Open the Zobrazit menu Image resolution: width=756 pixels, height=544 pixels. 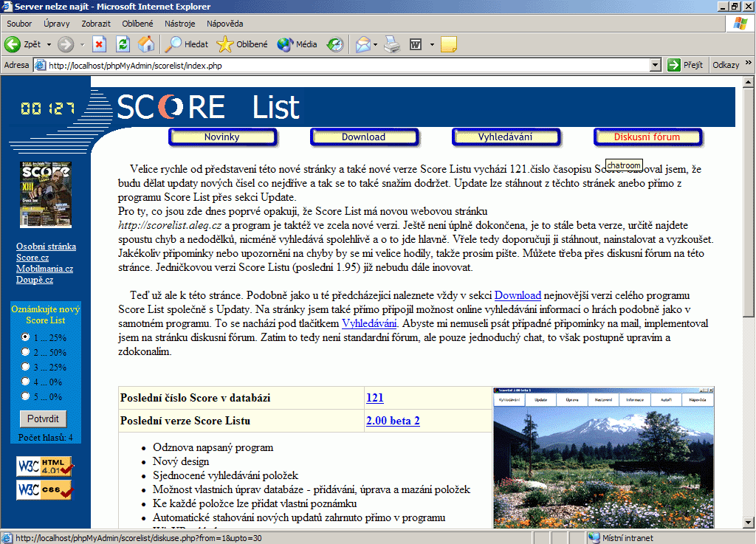point(96,24)
